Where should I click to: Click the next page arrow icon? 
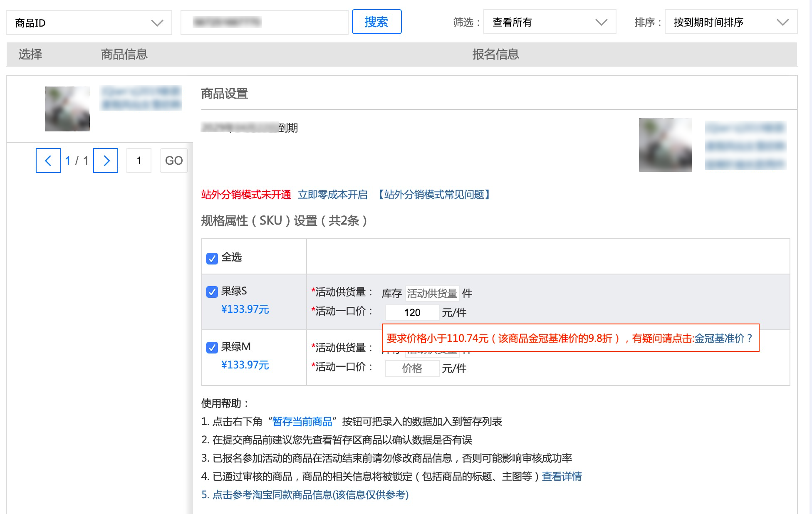(106, 161)
